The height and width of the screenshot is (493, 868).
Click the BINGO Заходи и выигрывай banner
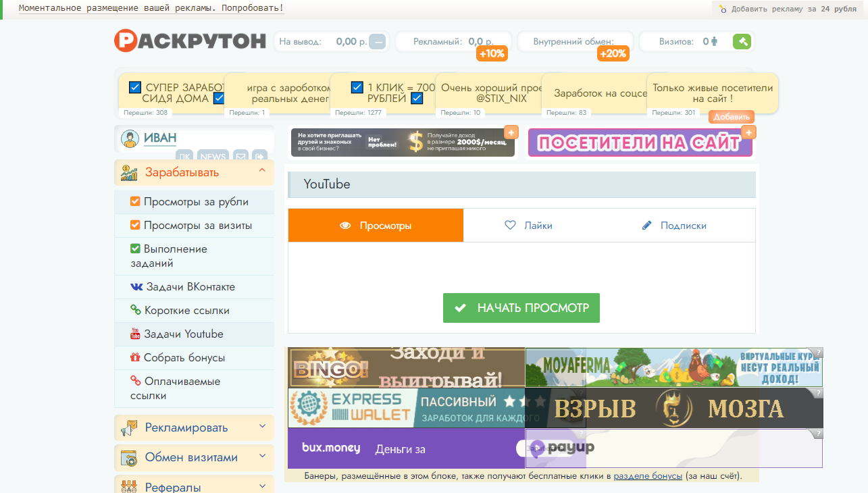click(407, 367)
